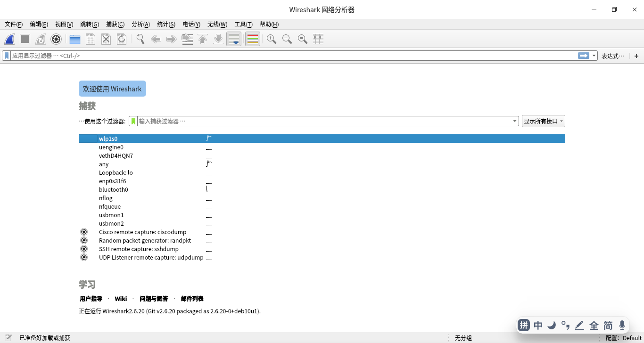The height and width of the screenshot is (343, 644).
Task: Open the 捕获(C) menu
Action: click(x=116, y=24)
